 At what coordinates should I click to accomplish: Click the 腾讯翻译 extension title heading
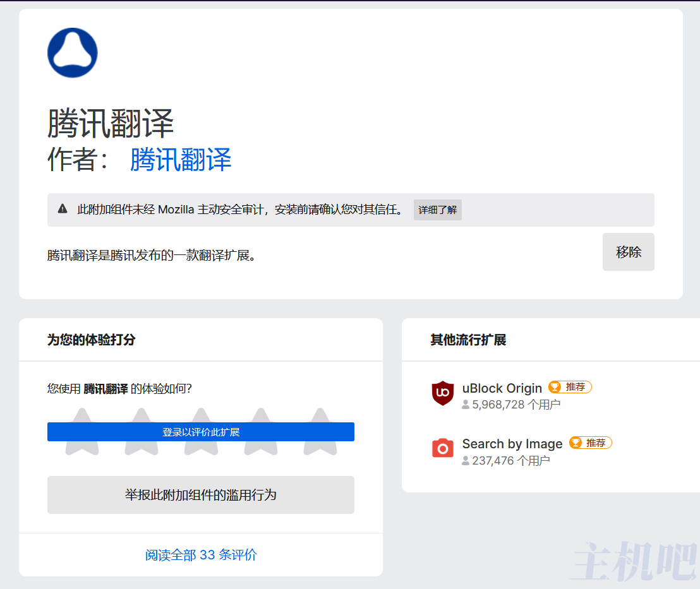111,123
